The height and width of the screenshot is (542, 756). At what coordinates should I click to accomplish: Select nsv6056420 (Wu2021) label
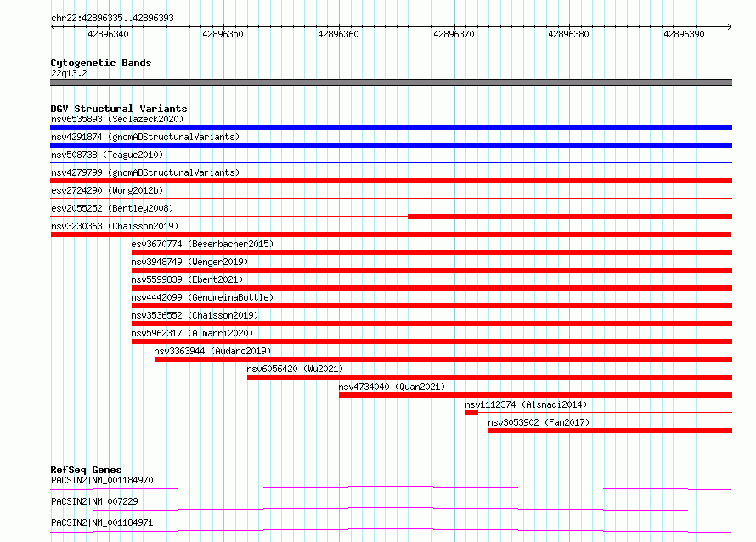tap(295, 369)
